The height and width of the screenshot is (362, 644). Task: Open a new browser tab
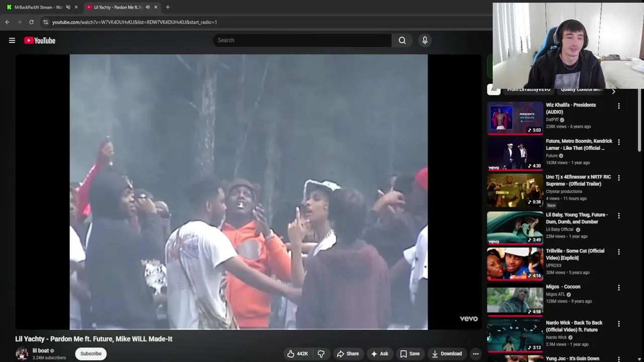[x=168, y=7]
